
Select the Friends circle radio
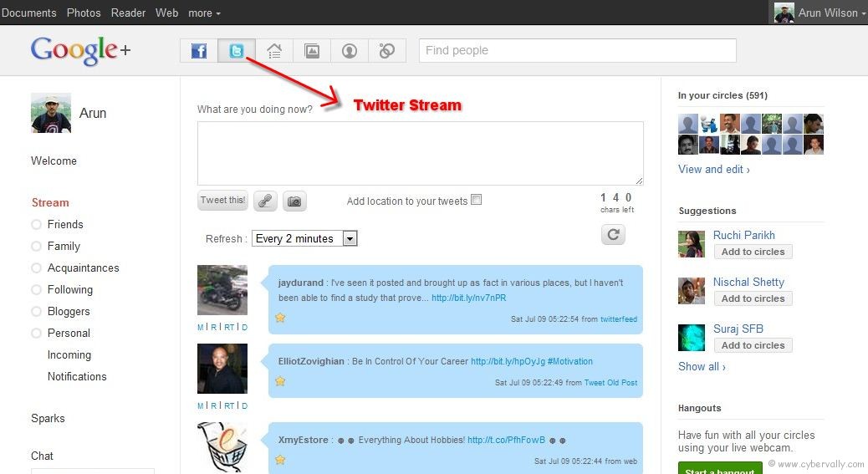[x=37, y=225]
